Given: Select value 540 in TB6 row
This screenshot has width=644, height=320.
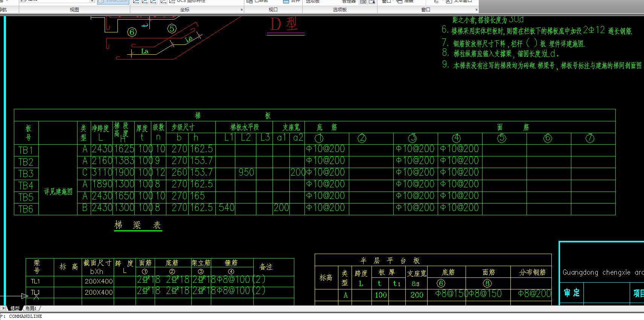Looking at the screenshot, I should click(x=226, y=208).
